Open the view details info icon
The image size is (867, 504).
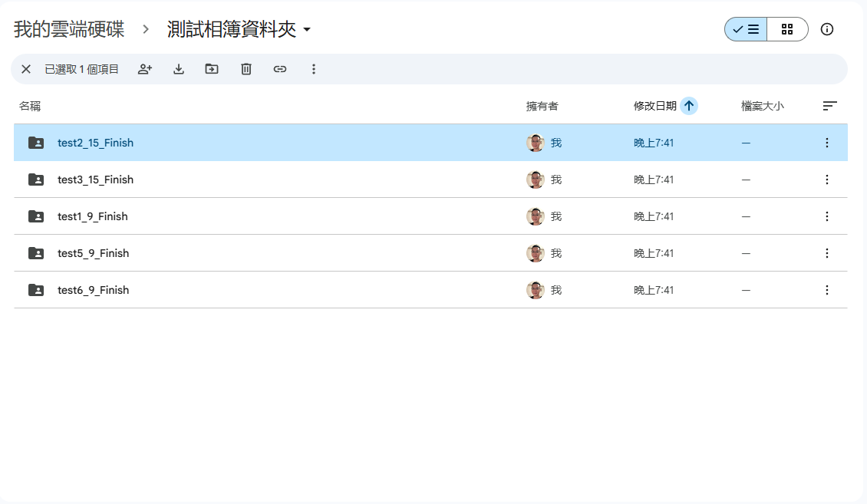tap(827, 29)
